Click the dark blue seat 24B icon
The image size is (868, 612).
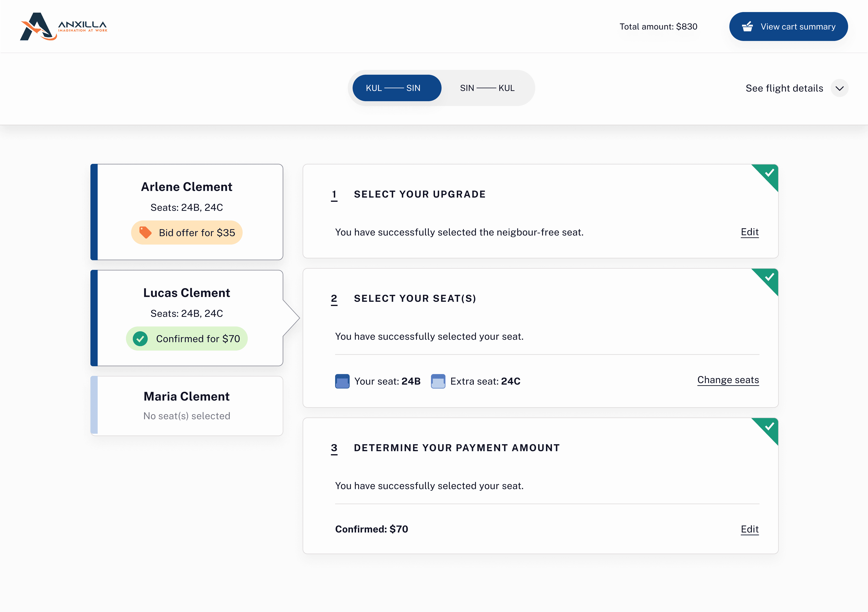tap(342, 381)
